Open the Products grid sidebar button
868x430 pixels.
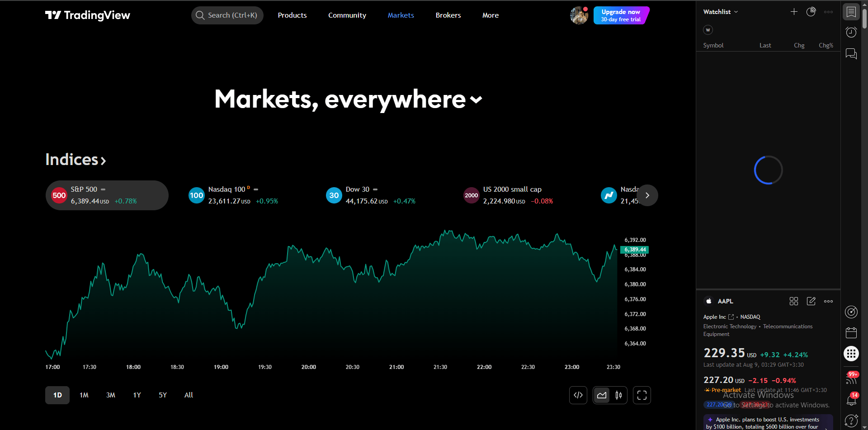click(x=851, y=354)
